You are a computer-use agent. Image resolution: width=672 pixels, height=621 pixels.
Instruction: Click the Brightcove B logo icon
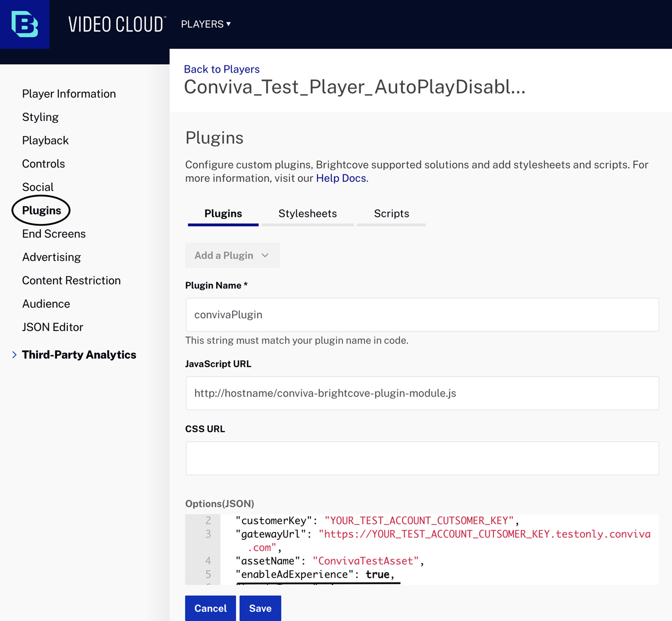(x=24, y=24)
